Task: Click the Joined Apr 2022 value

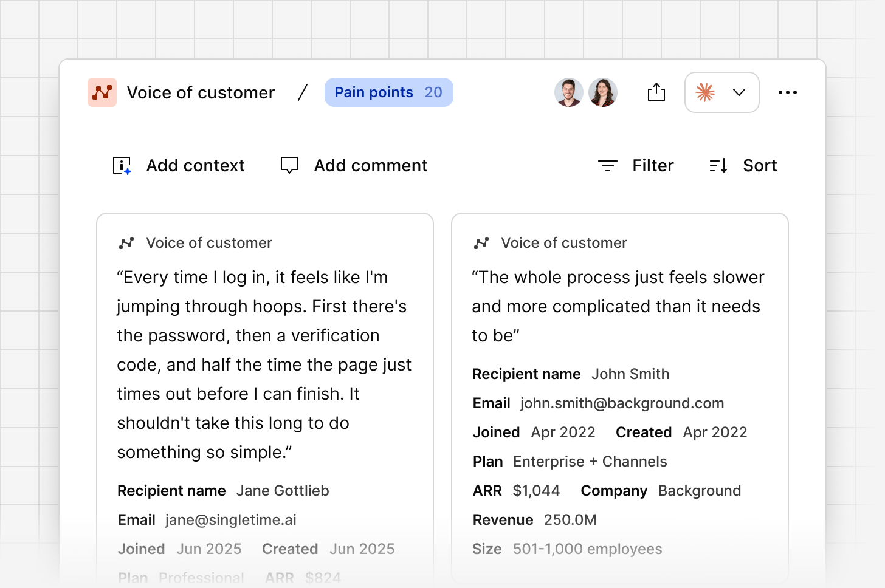Action: click(563, 432)
